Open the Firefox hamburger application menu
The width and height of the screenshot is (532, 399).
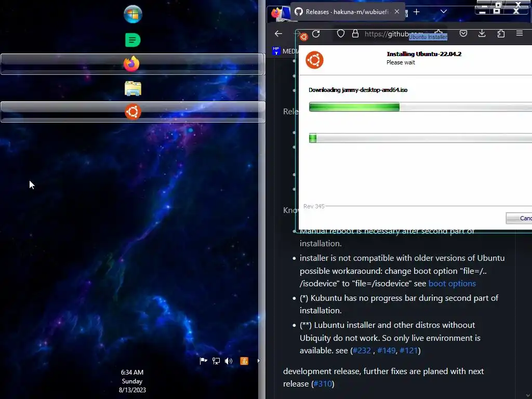[520, 33]
